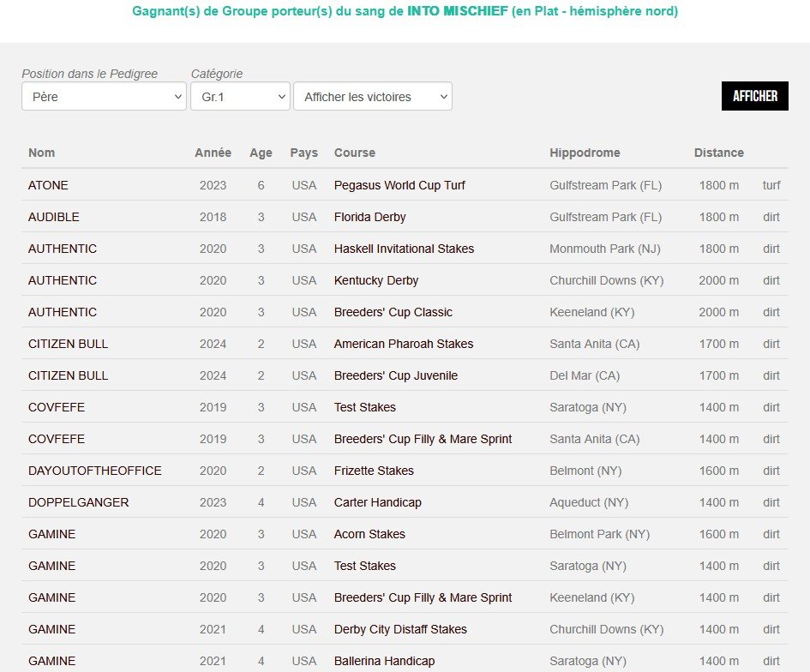Click the 1600 m distance for DAYOUTOFTHEOFFICE
Image resolution: width=810 pixels, height=672 pixels.
[718, 471]
